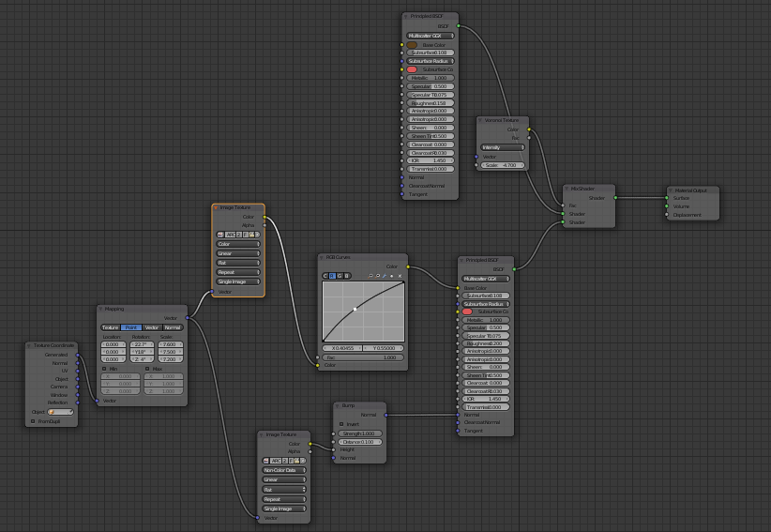Click the Alpha output socket of the selected Image Texture
This screenshot has height=532, width=771.
click(265, 225)
